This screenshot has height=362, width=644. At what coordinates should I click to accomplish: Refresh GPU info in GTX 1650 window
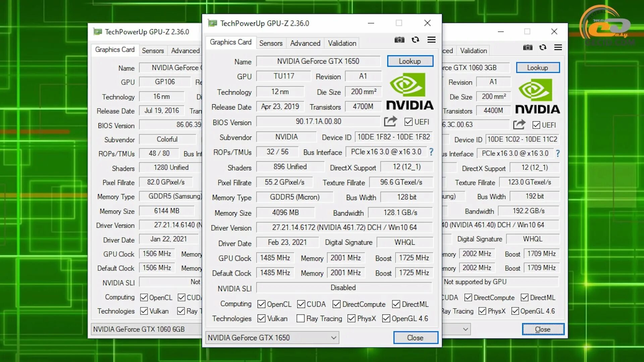click(415, 40)
